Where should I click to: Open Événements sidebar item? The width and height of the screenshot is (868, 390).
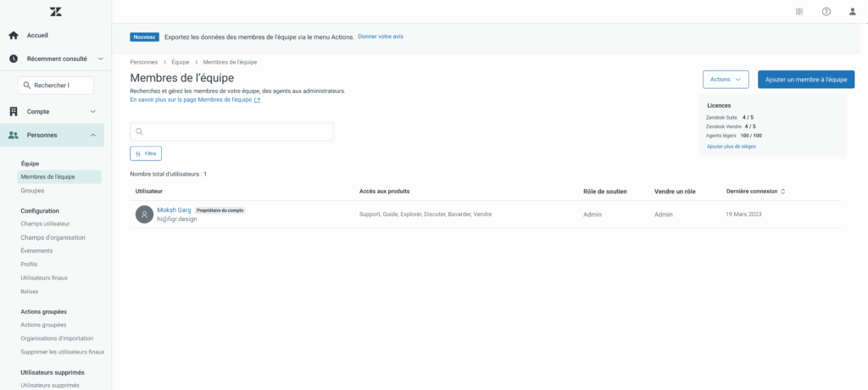[x=36, y=251]
